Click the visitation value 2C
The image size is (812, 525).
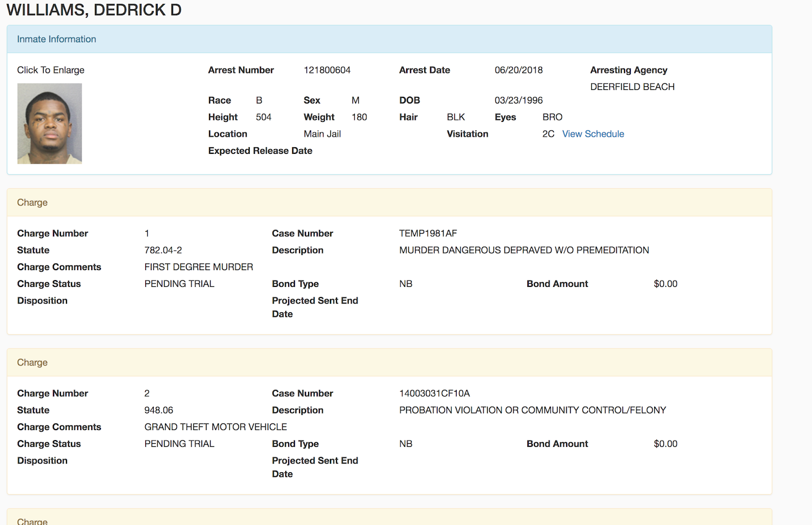click(548, 134)
